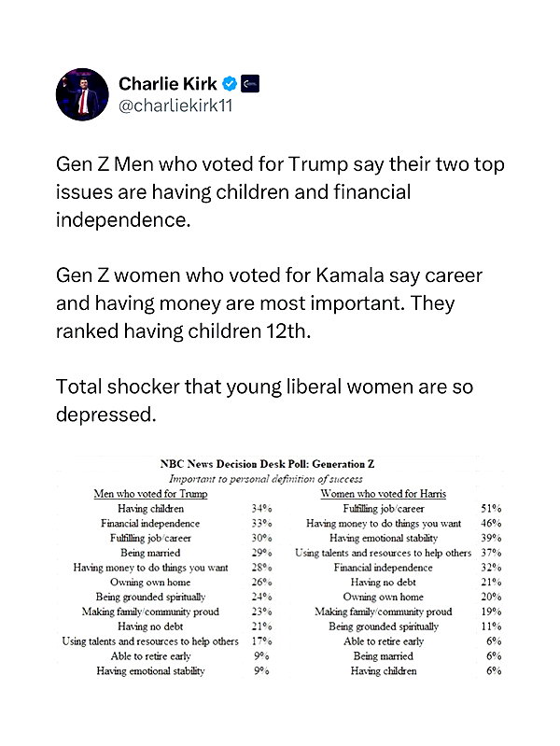Viewport: 560px width, 746px height.
Task: Click the 34% value for Having children
Action: 261,509
